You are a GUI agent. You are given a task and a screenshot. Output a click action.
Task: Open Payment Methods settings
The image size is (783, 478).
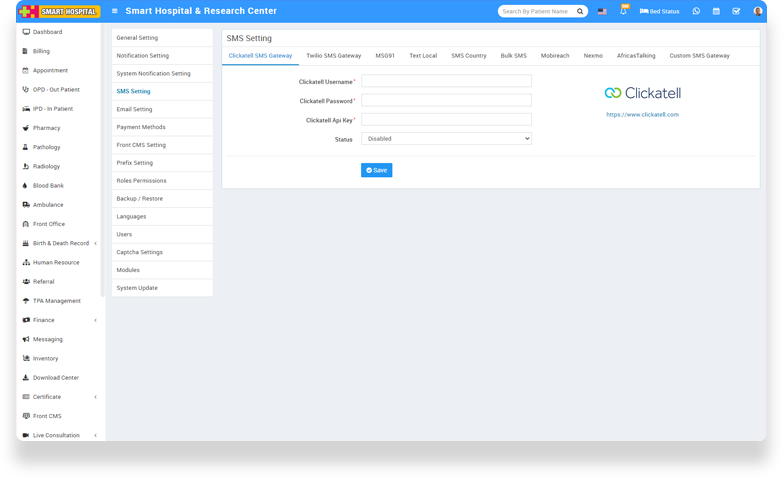coord(162,127)
